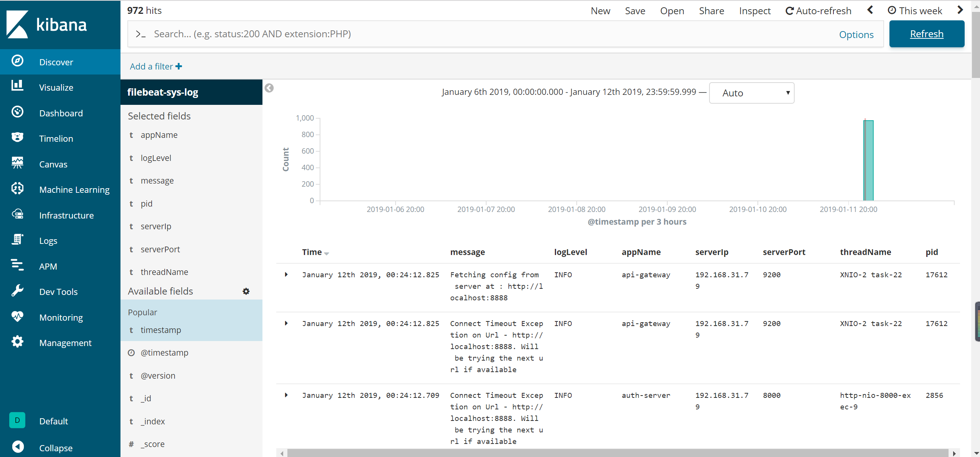Screen dimensions: 980x457
Task: Expand the auth-server log row
Action: [286, 395]
